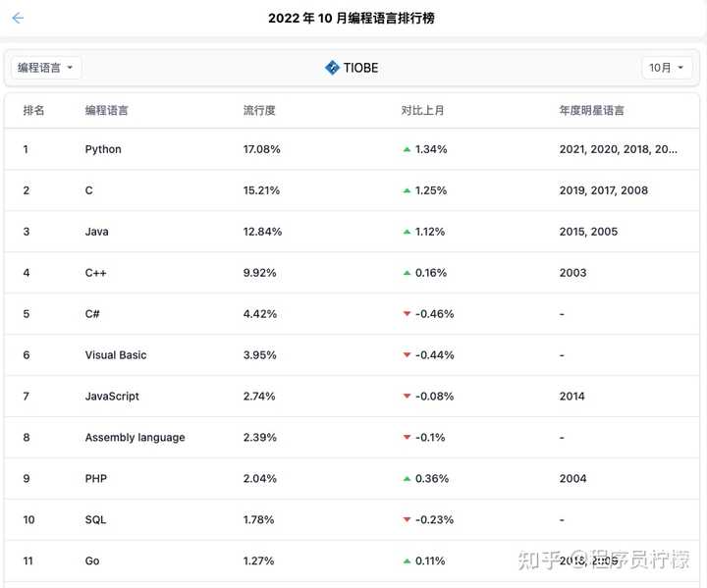Click the 对比上月 column header
Viewport: 707px width, 588px height.
(x=422, y=110)
